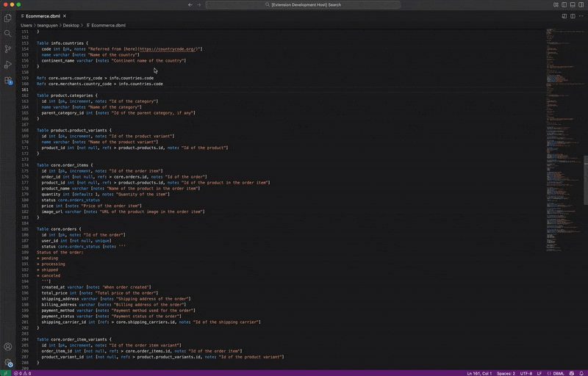Click 'Table core.orders' on line 185
The image size is (588, 376).
click(57, 229)
